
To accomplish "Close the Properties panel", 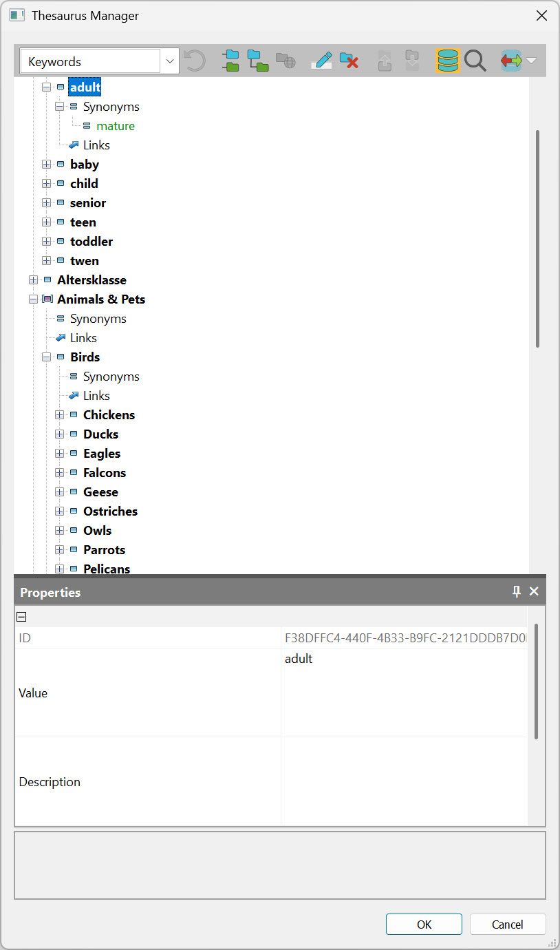I will [x=534, y=592].
